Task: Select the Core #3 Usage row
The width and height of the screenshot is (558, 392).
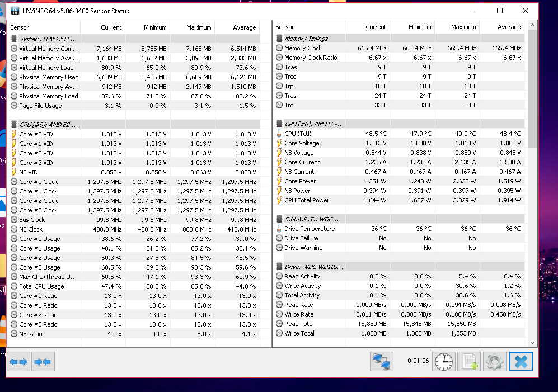Action: tap(133, 267)
